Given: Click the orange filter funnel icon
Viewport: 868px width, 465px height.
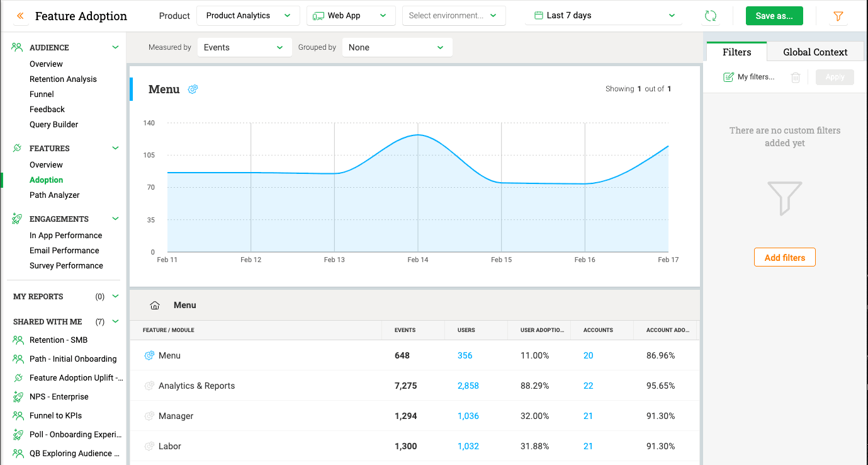Looking at the screenshot, I should 838,16.
